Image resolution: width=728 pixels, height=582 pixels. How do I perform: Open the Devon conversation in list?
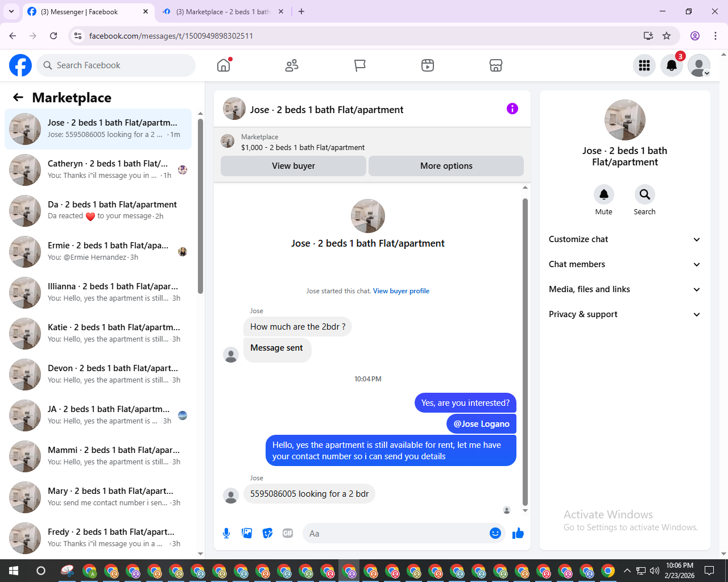click(x=98, y=374)
